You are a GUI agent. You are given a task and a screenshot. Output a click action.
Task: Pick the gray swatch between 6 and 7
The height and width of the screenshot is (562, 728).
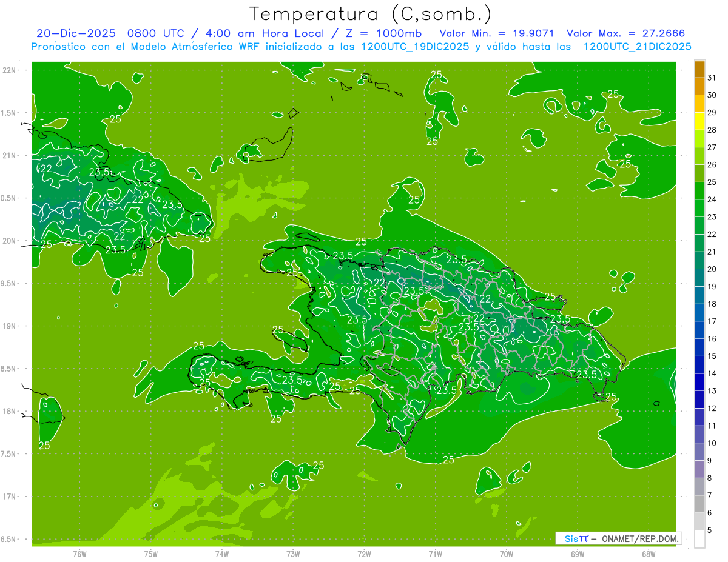point(699,504)
